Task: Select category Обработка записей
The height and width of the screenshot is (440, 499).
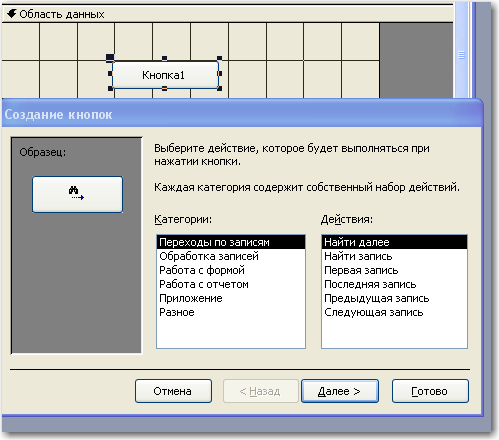Action: [x=231, y=256]
